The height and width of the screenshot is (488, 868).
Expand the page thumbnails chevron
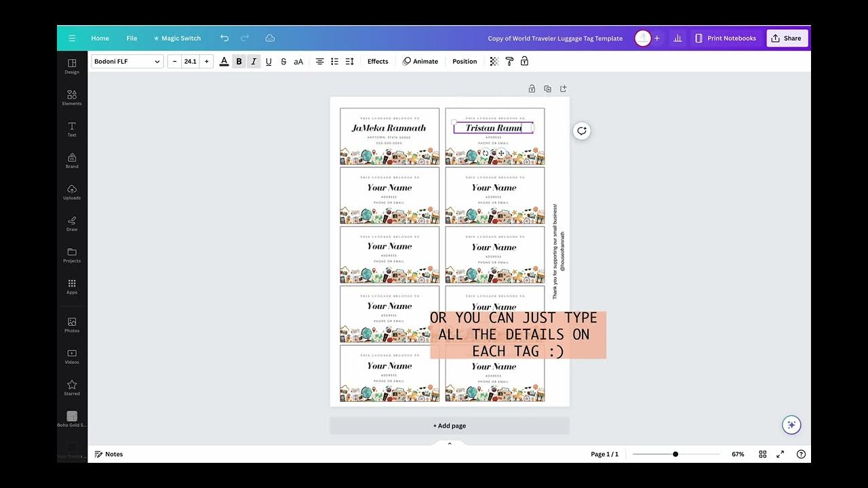tap(450, 443)
